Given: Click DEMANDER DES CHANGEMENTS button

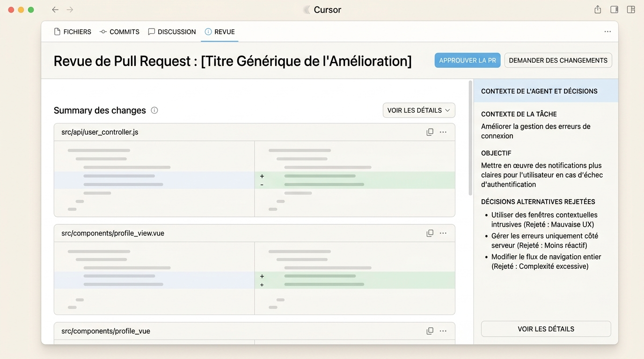Looking at the screenshot, I should click(558, 60).
